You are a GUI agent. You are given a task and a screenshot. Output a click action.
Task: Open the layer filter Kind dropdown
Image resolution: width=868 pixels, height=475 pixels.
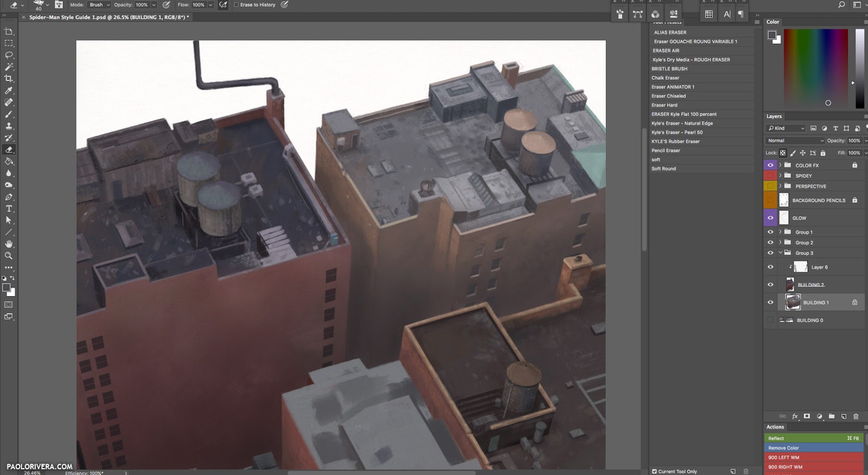click(786, 129)
